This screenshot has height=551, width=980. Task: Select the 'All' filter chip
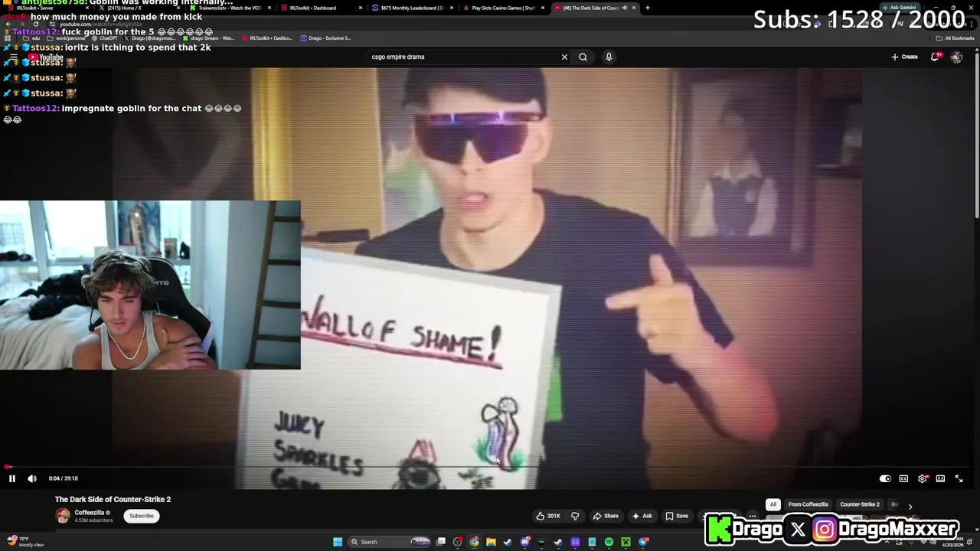click(x=773, y=504)
